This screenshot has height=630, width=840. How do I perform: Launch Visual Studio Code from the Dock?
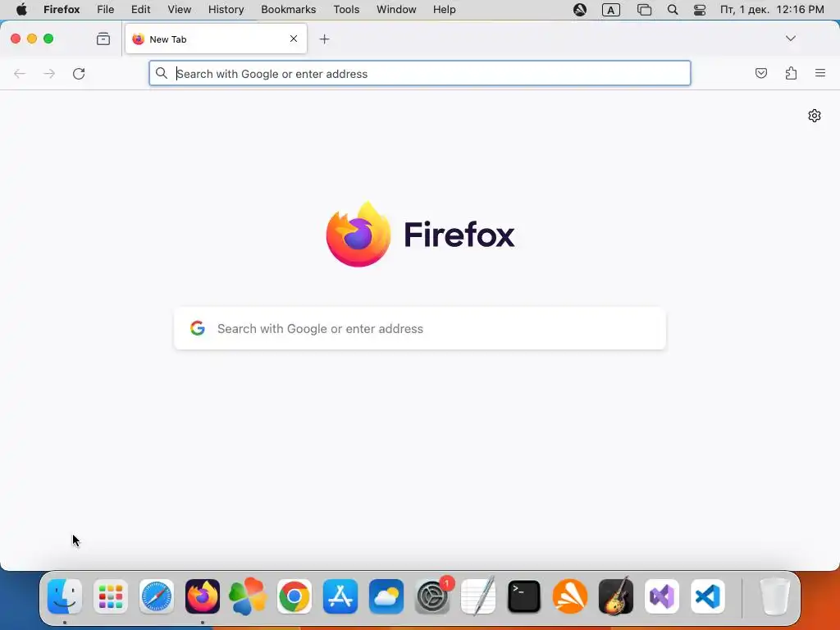tap(708, 596)
